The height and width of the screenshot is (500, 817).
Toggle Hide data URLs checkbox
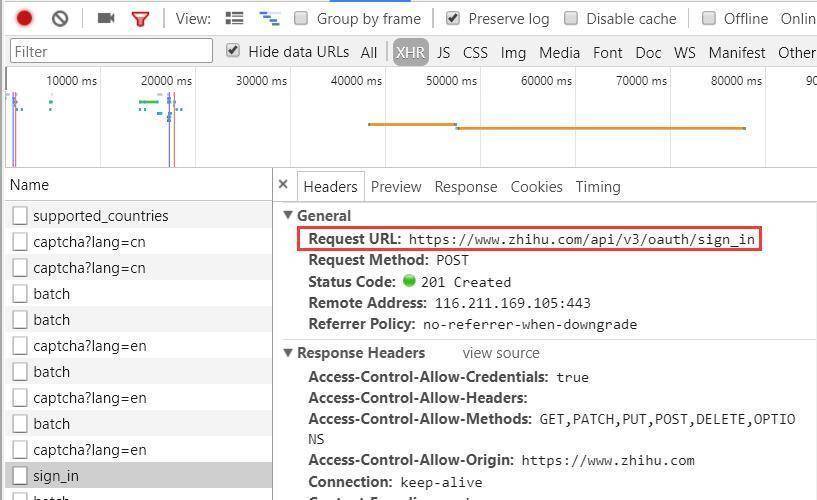coord(233,51)
